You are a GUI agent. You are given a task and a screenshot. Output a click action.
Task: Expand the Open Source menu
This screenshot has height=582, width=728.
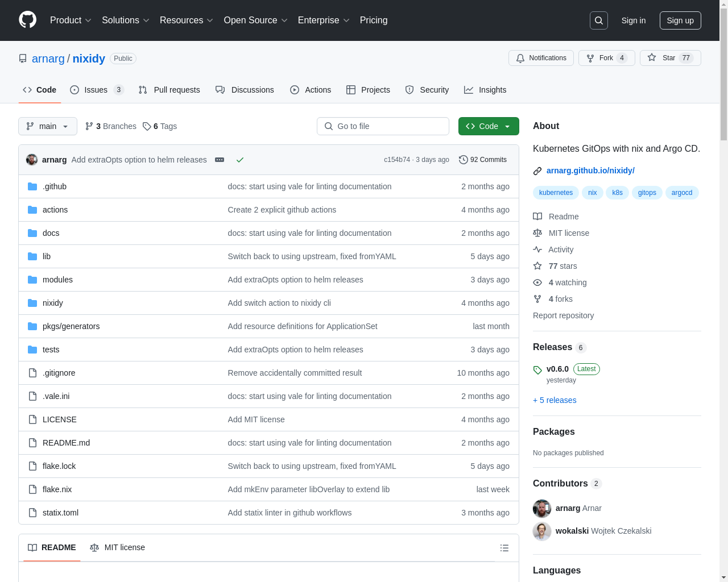256,20
